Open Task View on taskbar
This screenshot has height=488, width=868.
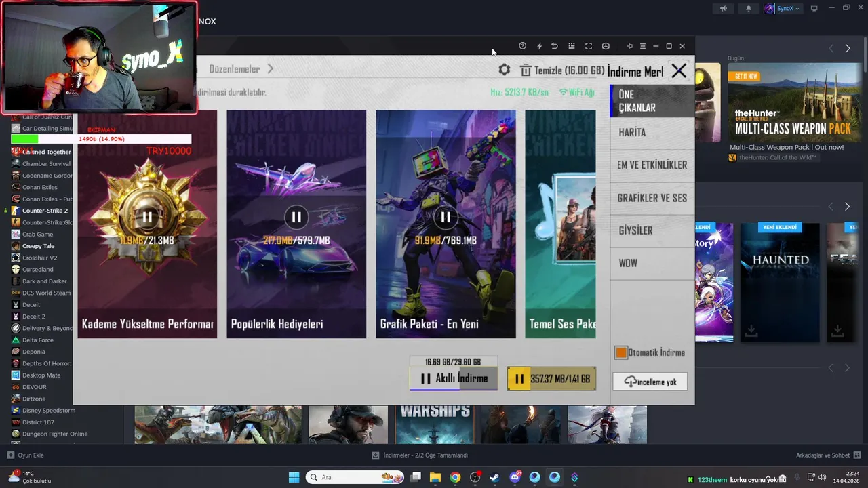[x=416, y=477]
